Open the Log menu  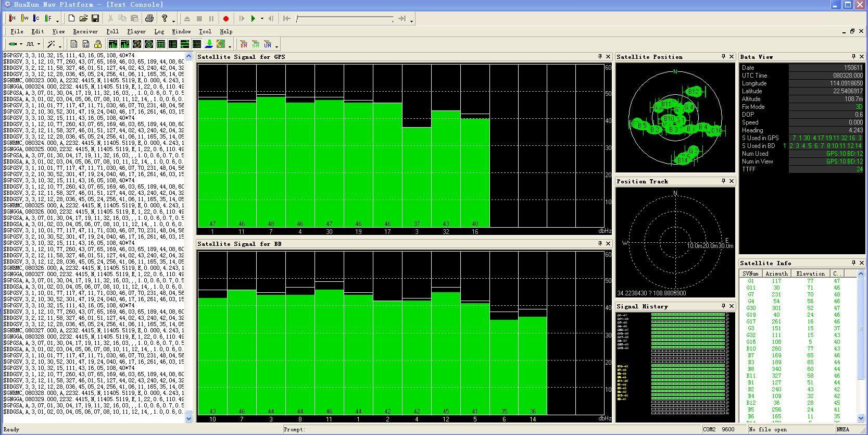click(x=159, y=31)
